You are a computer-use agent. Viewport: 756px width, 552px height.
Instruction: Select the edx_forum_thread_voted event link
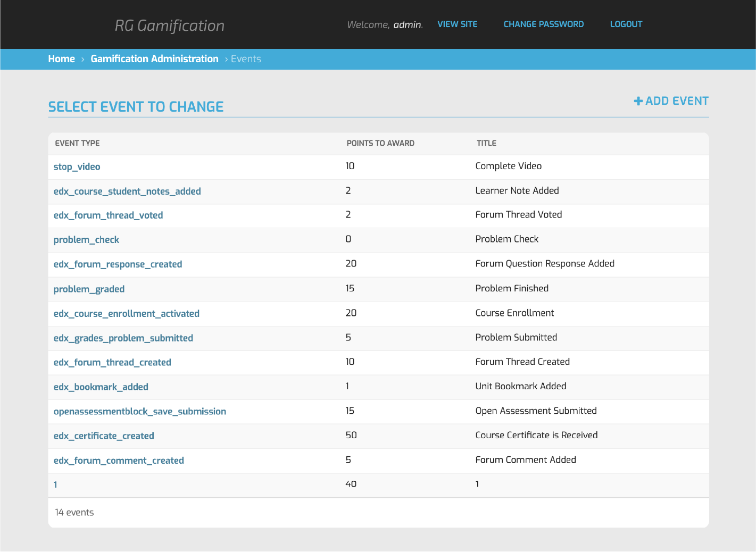pos(108,215)
